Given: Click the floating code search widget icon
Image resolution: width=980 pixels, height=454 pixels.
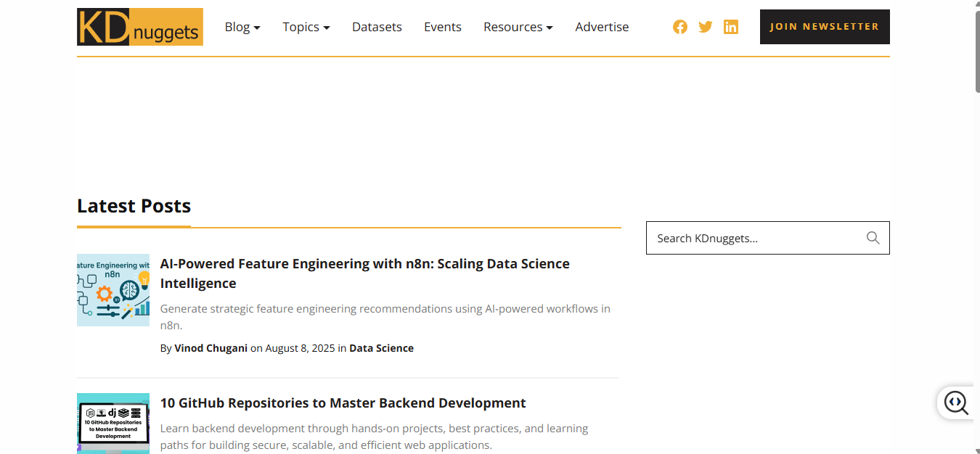Looking at the screenshot, I should (955, 403).
